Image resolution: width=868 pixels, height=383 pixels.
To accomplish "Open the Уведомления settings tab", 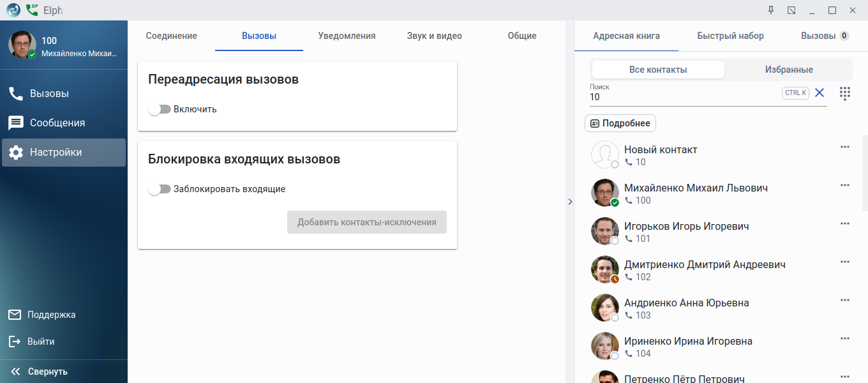I will 347,36.
